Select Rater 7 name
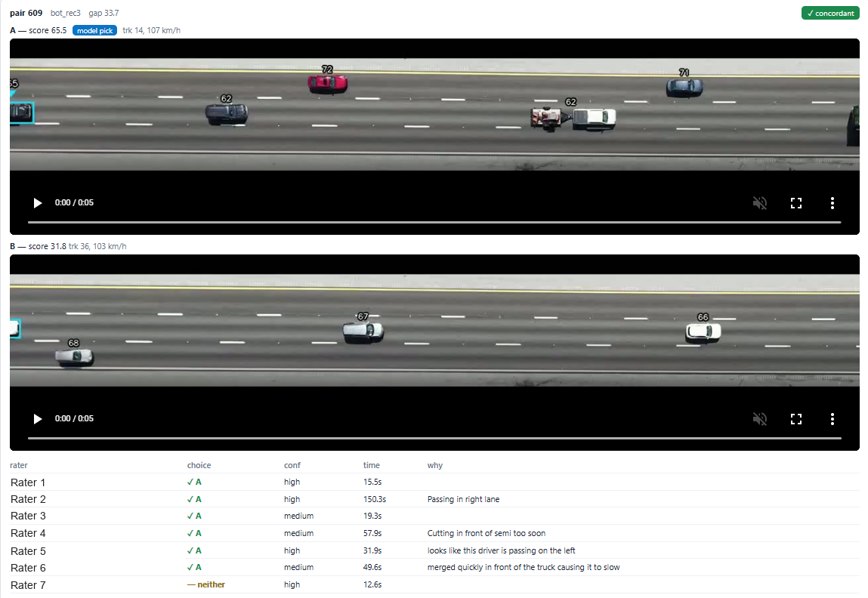868x598 pixels. coord(28,584)
